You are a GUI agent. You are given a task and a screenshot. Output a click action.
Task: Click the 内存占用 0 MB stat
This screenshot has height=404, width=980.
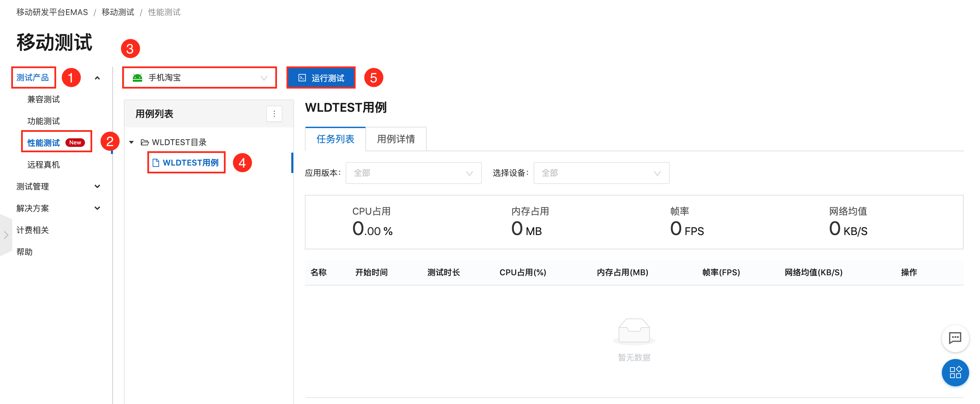[x=529, y=222]
